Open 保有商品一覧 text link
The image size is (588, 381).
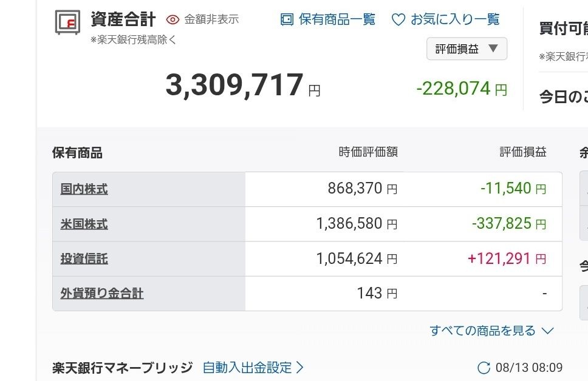point(337,19)
